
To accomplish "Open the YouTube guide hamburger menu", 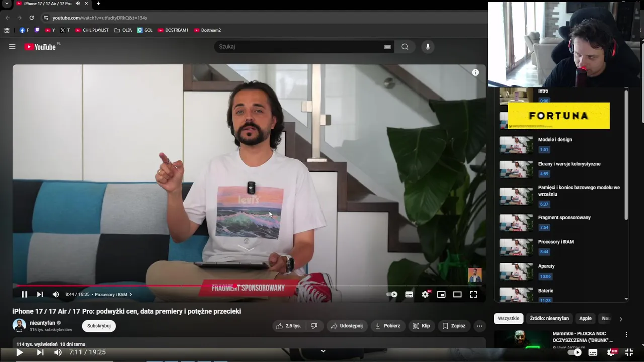I will coord(12,47).
